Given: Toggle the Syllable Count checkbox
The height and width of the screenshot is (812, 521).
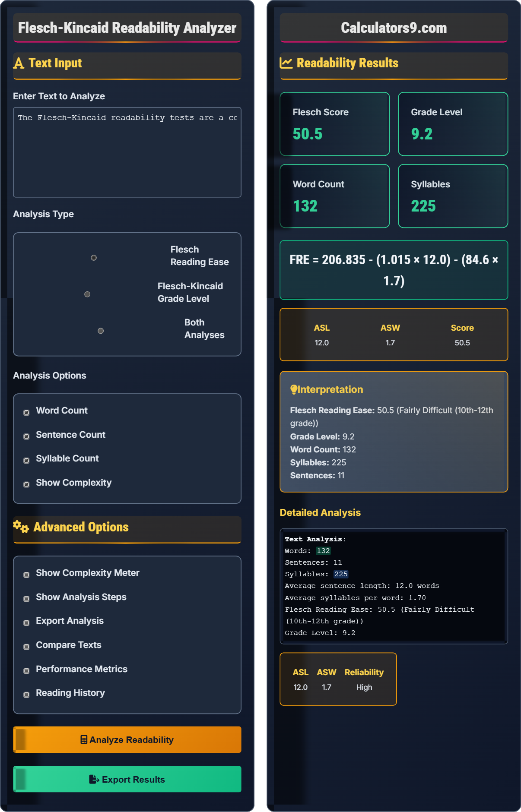Looking at the screenshot, I should pyautogui.click(x=26, y=460).
